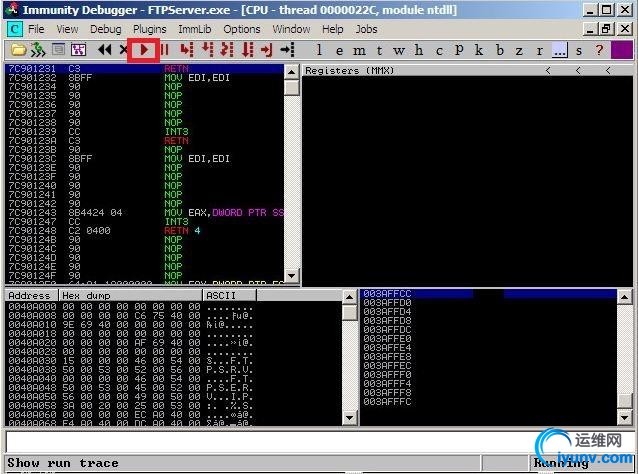This screenshot has height=474, width=638.
Task: Click first register-view left chevron
Action: pos(548,71)
